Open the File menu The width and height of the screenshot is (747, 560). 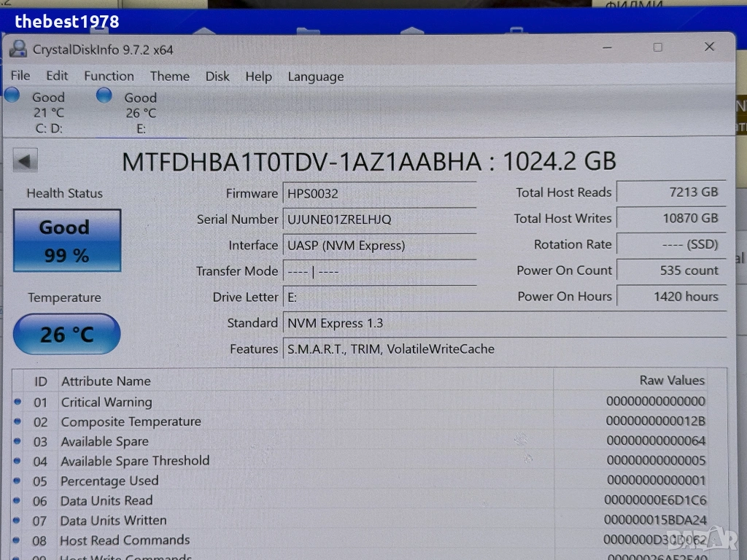coord(20,76)
